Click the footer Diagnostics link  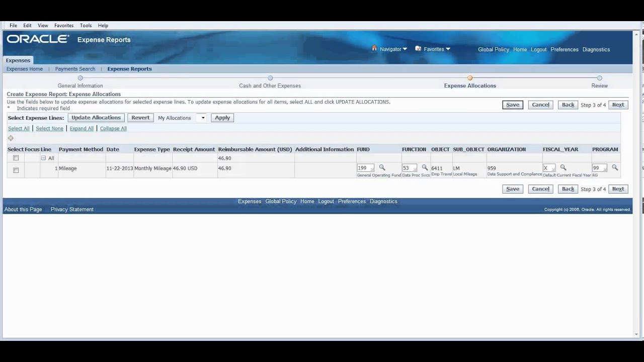point(383,202)
